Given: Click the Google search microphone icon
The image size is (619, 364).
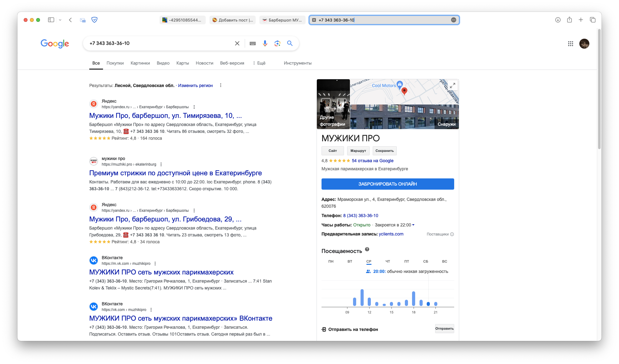Looking at the screenshot, I should (265, 43).
